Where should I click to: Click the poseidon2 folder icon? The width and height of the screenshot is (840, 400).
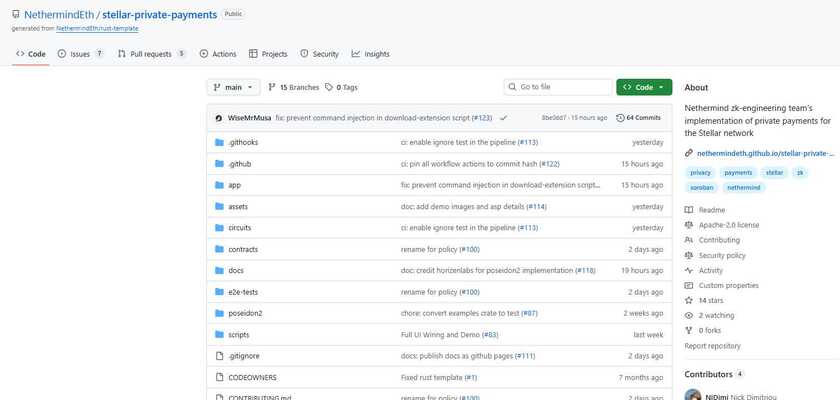pyautogui.click(x=219, y=313)
